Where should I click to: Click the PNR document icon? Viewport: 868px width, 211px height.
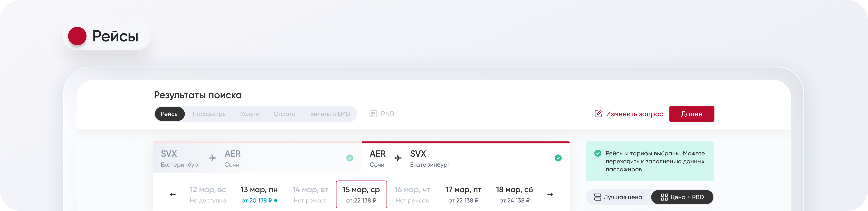[x=373, y=114]
